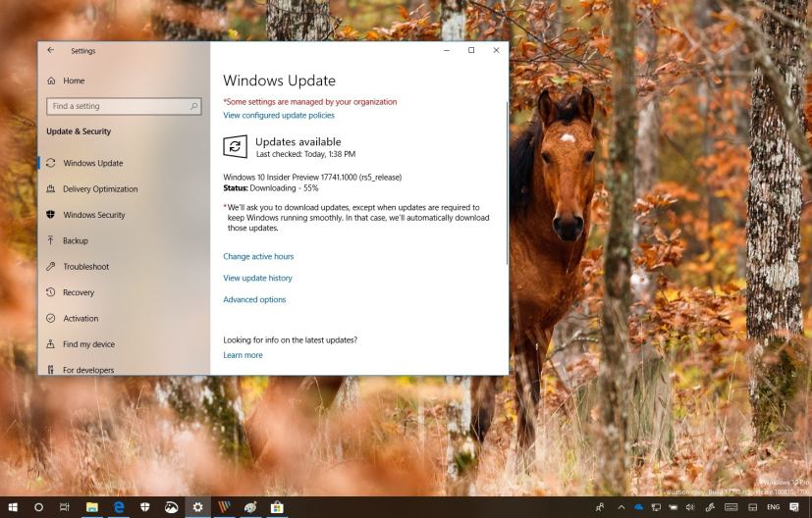Click Settings gear on taskbar

tap(197, 507)
